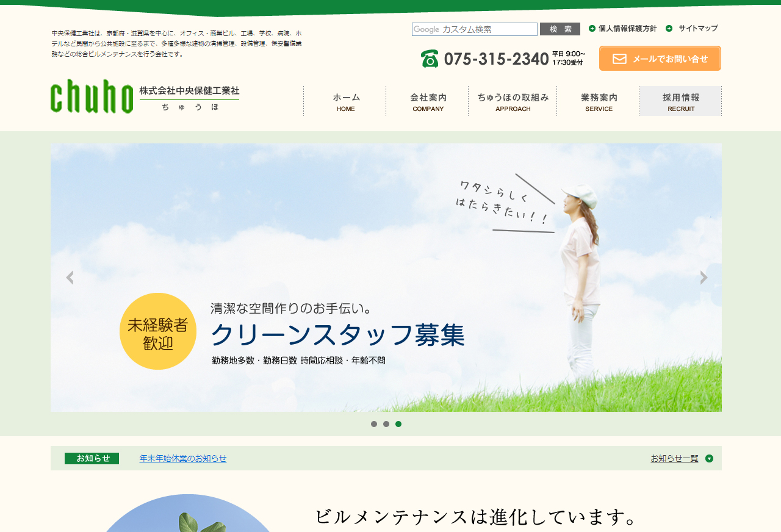Image resolution: width=781 pixels, height=532 pixels.
Task: Open the ホーム HOME menu item
Action: [x=345, y=101]
